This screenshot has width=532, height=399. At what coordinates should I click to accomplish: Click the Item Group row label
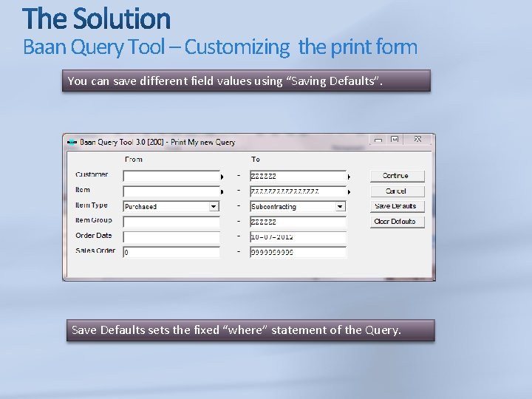(94, 220)
